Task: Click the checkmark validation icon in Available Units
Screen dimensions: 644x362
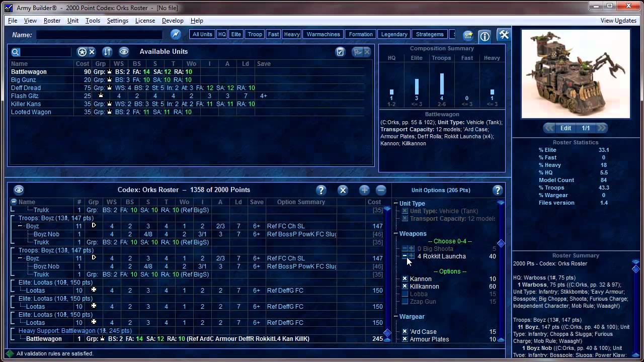Action: (341, 52)
